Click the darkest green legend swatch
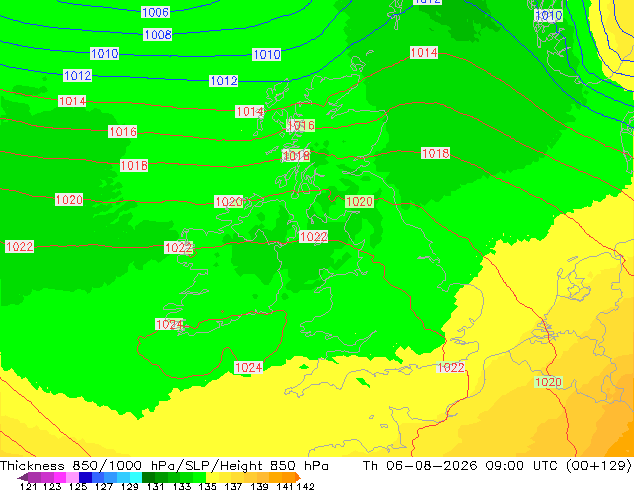Viewport: 634px width, 490px height. tap(148, 477)
